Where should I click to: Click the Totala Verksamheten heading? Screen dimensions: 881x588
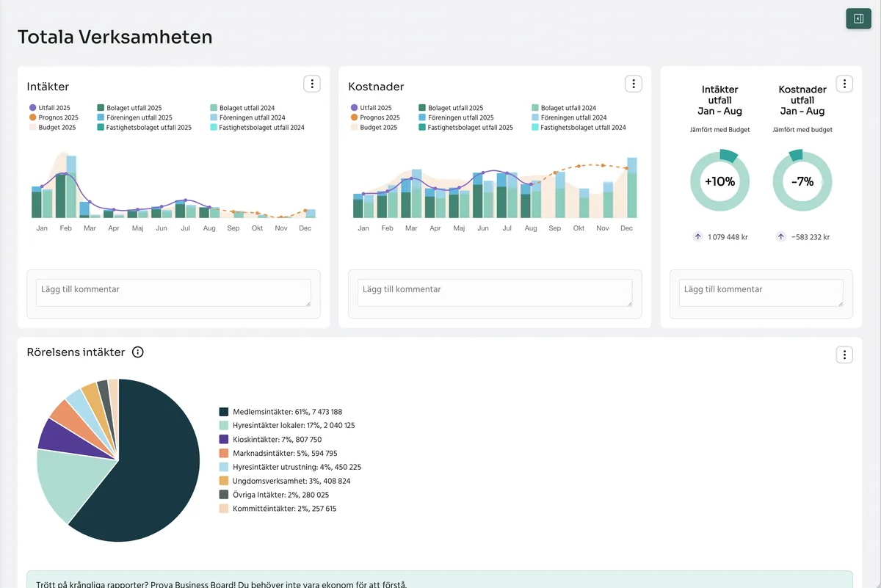[x=115, y=37]
